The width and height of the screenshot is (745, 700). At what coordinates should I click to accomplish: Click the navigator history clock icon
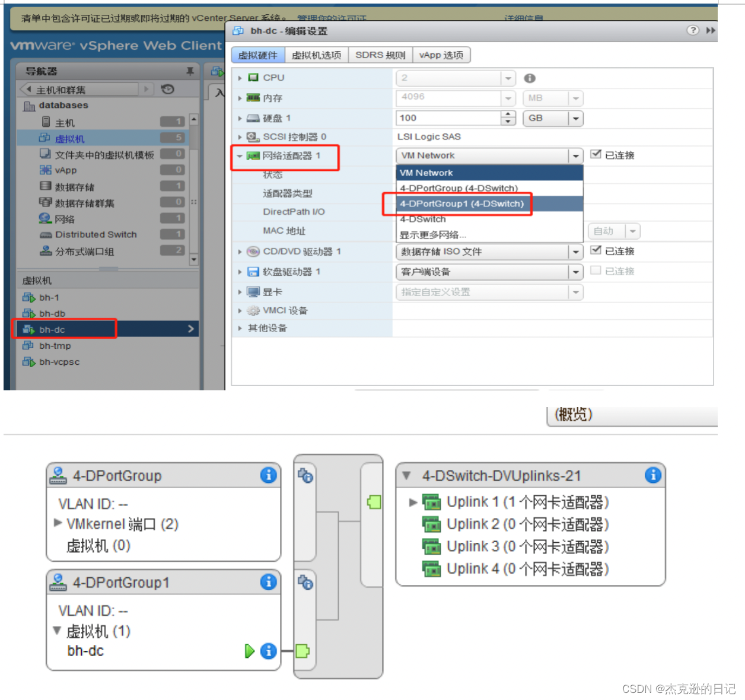pos(168,89)
